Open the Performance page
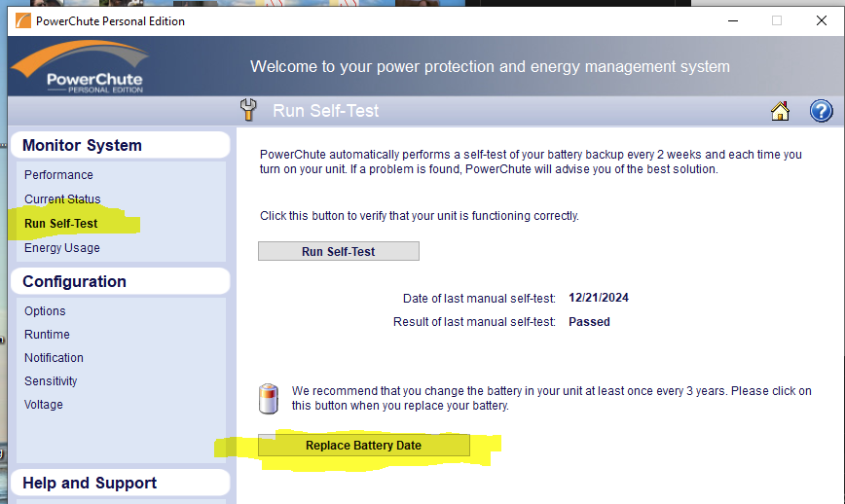 coord(58,175)
